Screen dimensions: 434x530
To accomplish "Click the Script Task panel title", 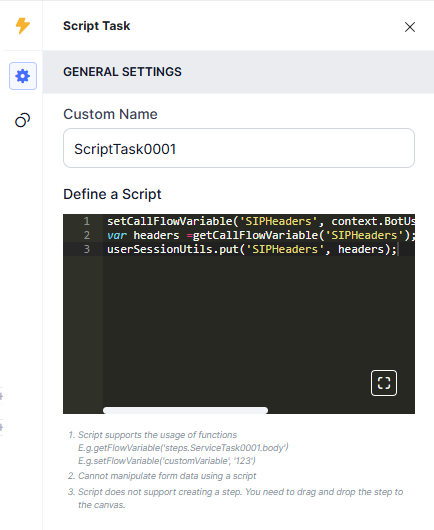I will pos(97,26).
